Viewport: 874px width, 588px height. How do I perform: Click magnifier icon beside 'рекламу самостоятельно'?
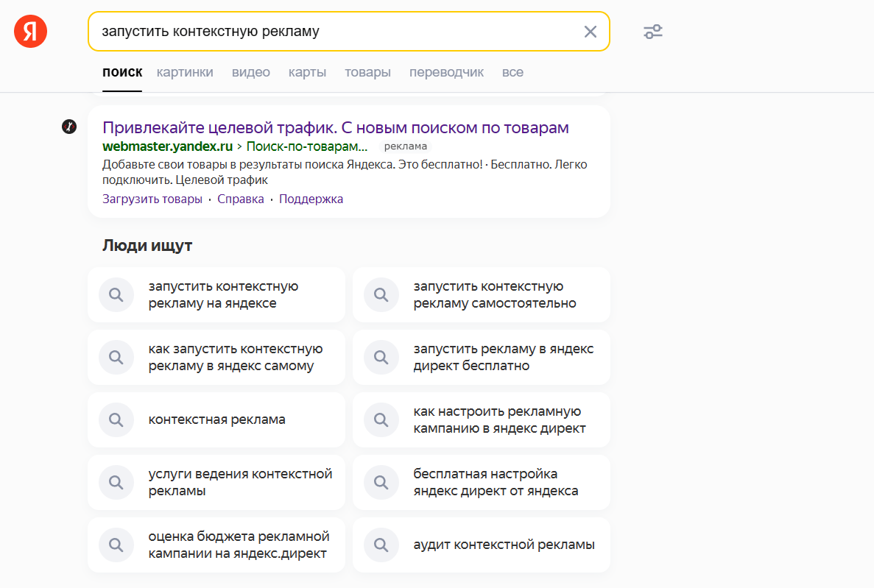[x=381, y=295]
